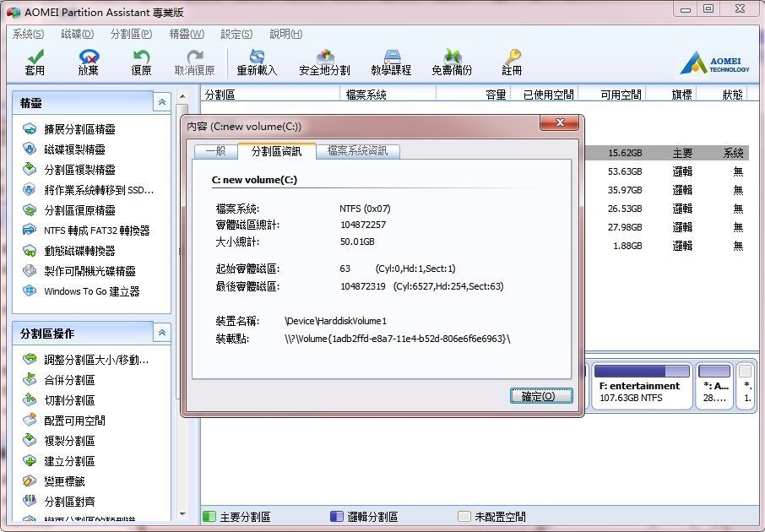Open the 說明(H) menu

click(286, 34)
